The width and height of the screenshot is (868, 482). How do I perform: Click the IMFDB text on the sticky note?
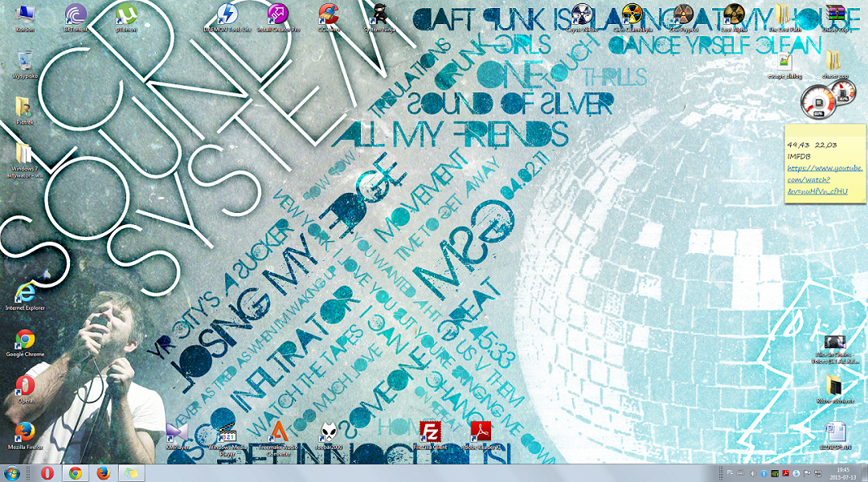(x=798, y=157)
